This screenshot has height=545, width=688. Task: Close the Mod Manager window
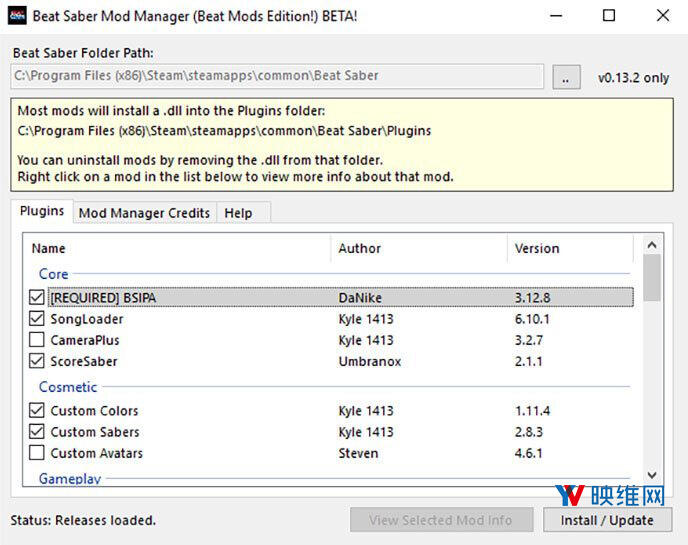click(663, 16)
